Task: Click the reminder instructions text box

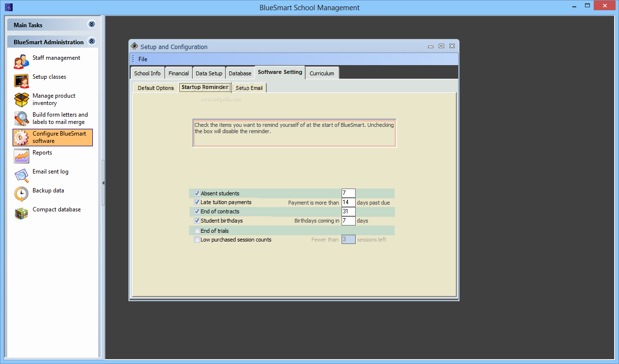Action: 294,133
